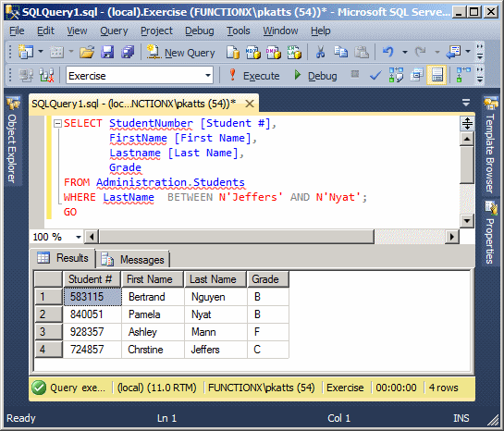Click the Save icon in toolbar
The height and width of the screenshot is (431, 504).
[x=107, y=52]
